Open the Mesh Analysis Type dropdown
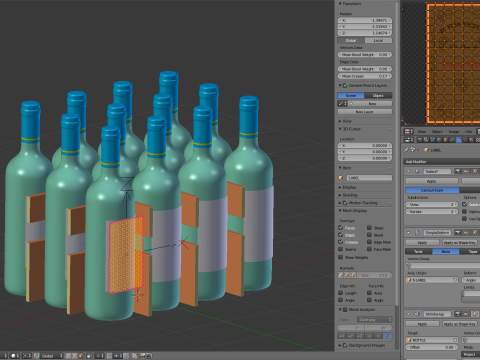The height and width of the screenshot is (360, 480). click(x=374, y=319)
